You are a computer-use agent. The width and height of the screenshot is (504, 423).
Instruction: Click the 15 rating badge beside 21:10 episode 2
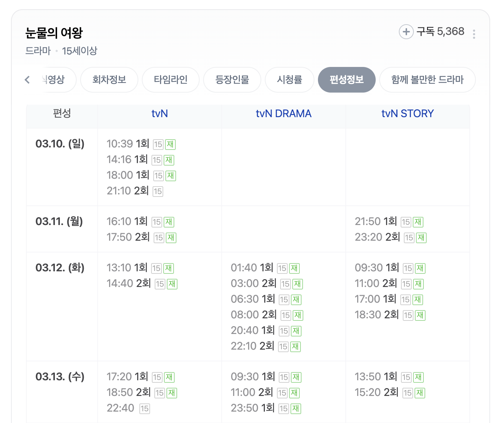pyautogui.click(x=158, y=192)
